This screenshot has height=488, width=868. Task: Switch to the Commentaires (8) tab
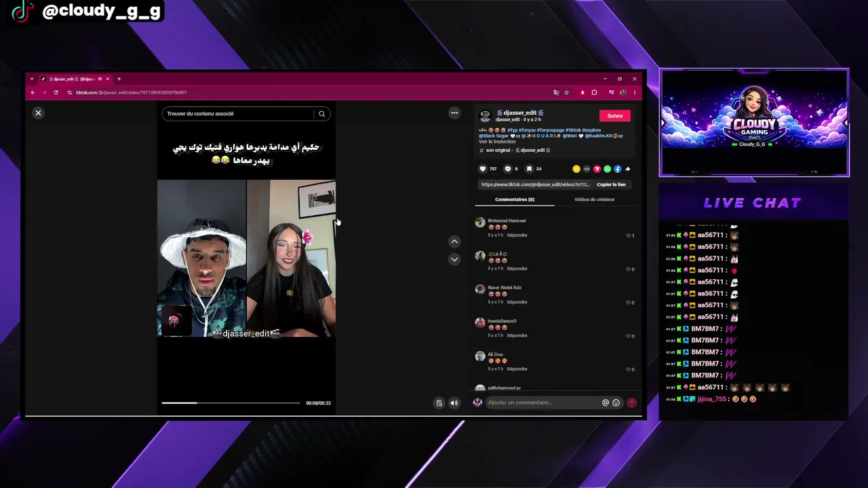pos(515,200)
